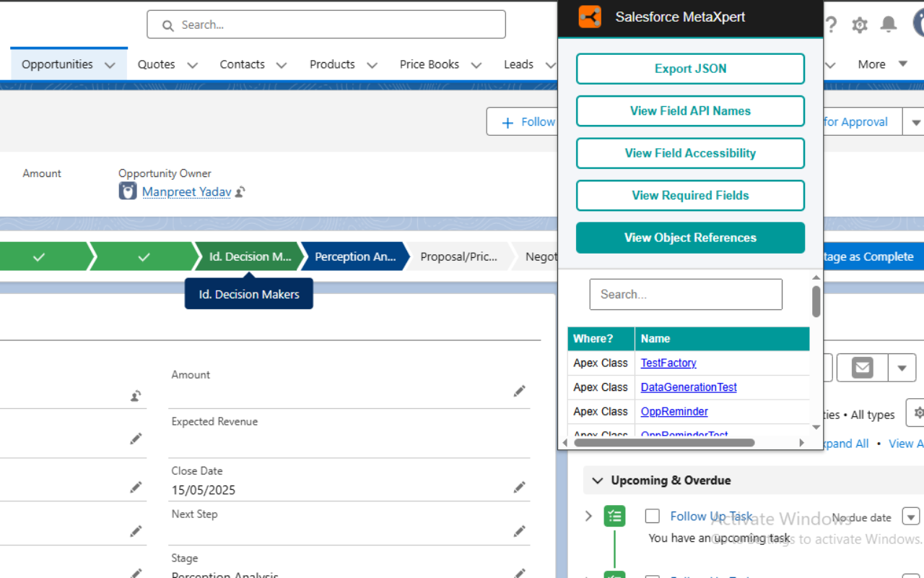This screenshot has height=578, width=924.
Task: Focus the global Search... field
Action: pyautogui.click(x=326, y=25)
